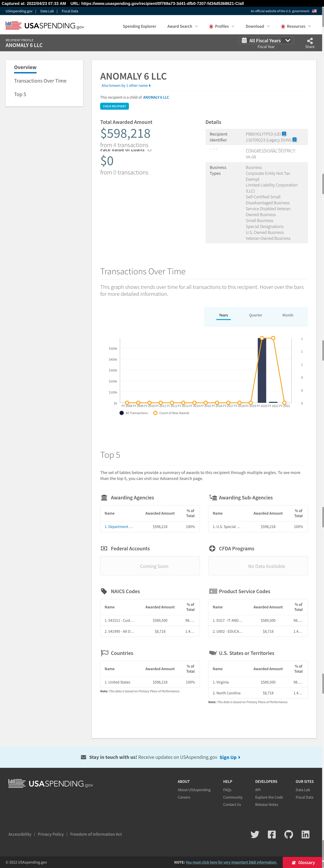Click the 1. 541511 NAICS row
The height and width of the screenshot is (868, 324).
(x=150, y=620)
